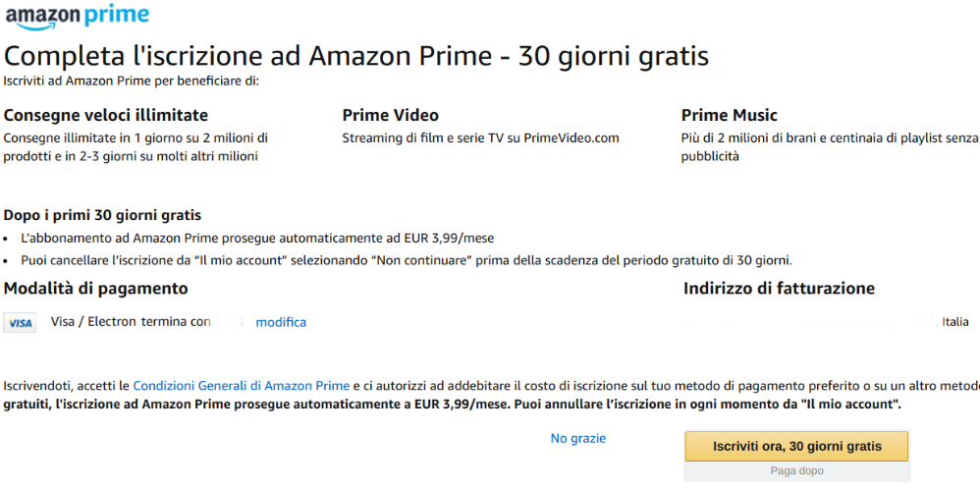This screenshot has width=980, height=491.
Task: Click the Visa / Electron termina con text
Action: point(131,322)
